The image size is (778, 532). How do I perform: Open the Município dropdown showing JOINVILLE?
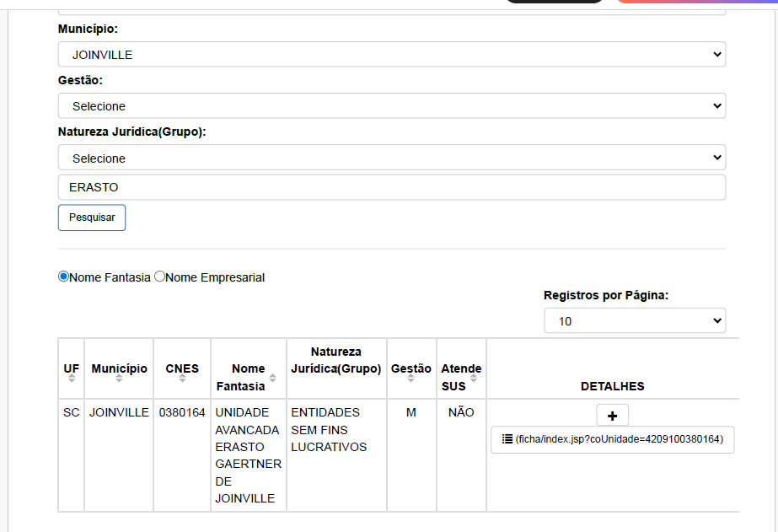(391, 55)
